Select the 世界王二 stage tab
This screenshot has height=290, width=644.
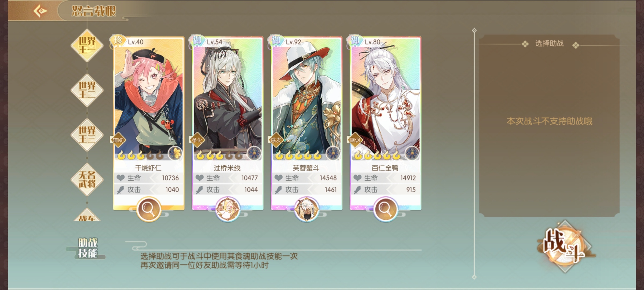click(x=87, y=90)
